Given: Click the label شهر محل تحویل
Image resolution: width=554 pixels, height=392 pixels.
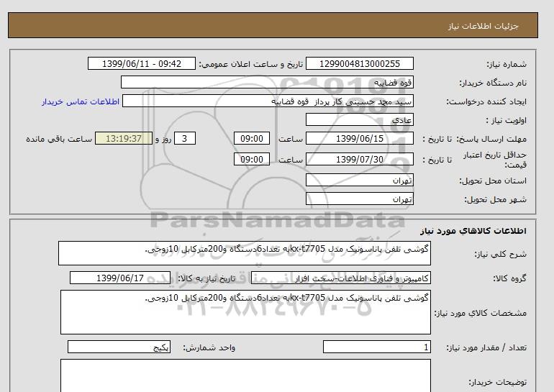Looking at the screenshot, I should pyautogui.click(x=495, y=199).
